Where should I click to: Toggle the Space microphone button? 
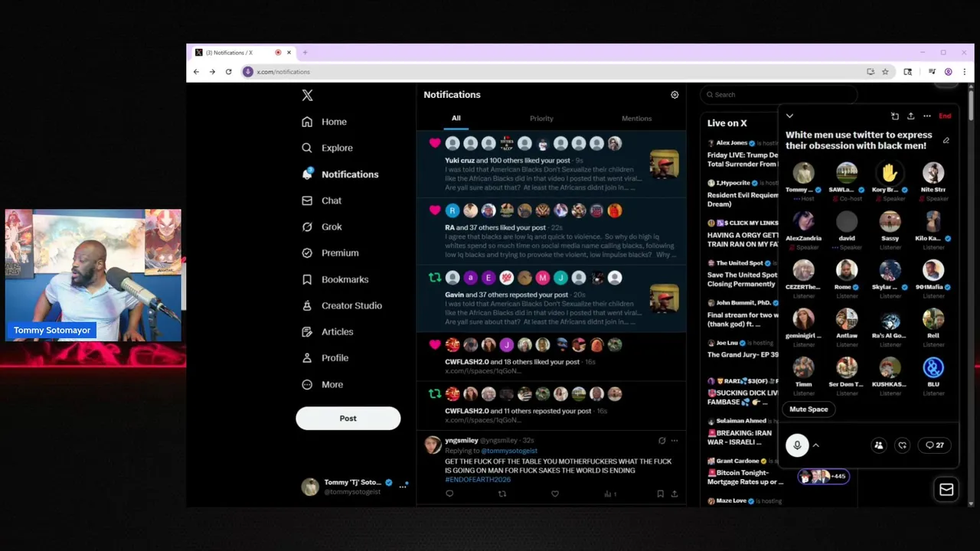pos(797,445)
